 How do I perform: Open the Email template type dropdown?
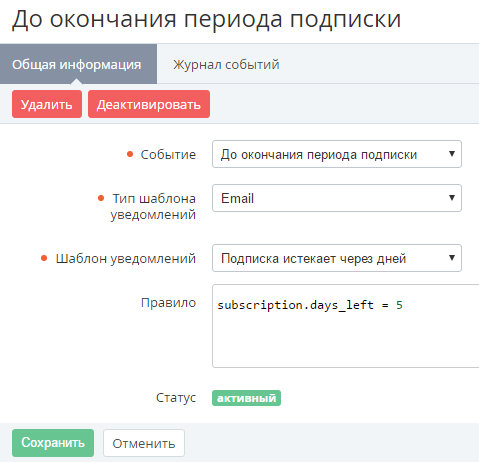point(337,198)
